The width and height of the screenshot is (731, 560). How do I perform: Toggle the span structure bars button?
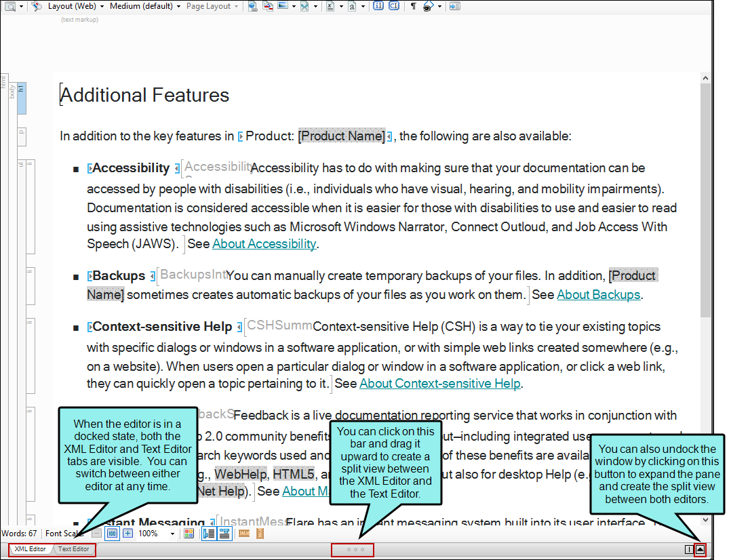(223, 534)
